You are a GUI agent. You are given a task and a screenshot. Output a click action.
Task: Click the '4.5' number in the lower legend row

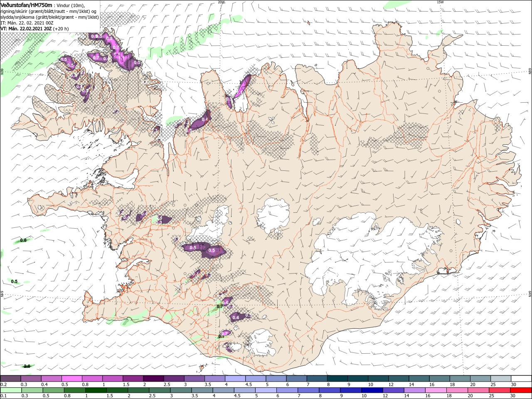coord(237,396)
